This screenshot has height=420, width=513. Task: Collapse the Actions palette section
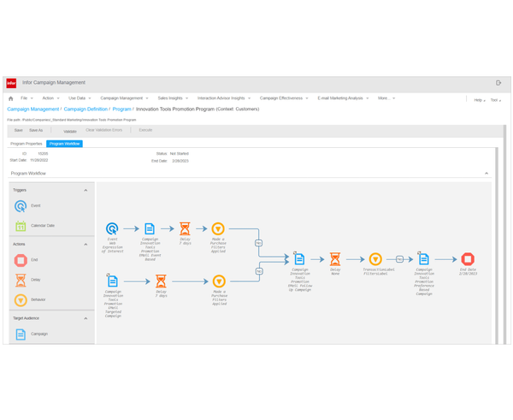pyautogui.click(x=85, y=244)
